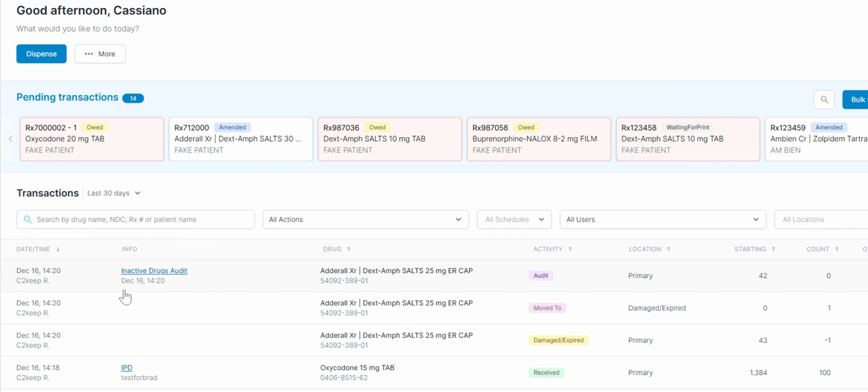The height and width of the screenshot is (392, 868).
Task: Click the ellipsis icon in More button
Action: (89, 54)
